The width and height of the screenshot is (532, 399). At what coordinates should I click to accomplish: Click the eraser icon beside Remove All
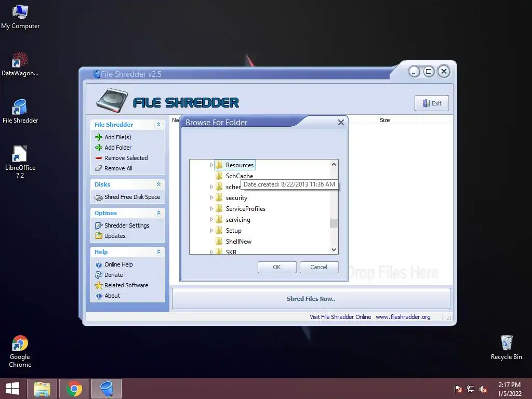click(98, 168)
